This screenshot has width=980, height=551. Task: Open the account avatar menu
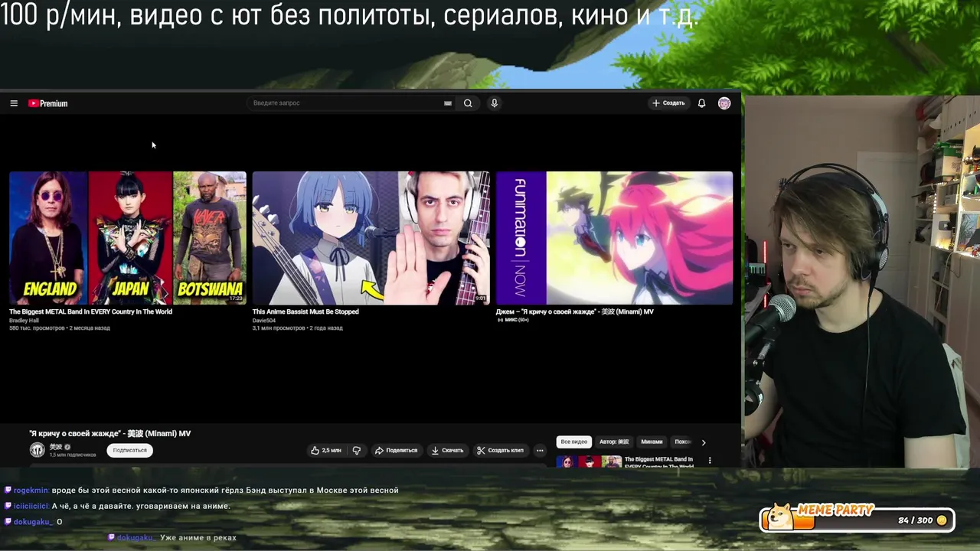724,103
